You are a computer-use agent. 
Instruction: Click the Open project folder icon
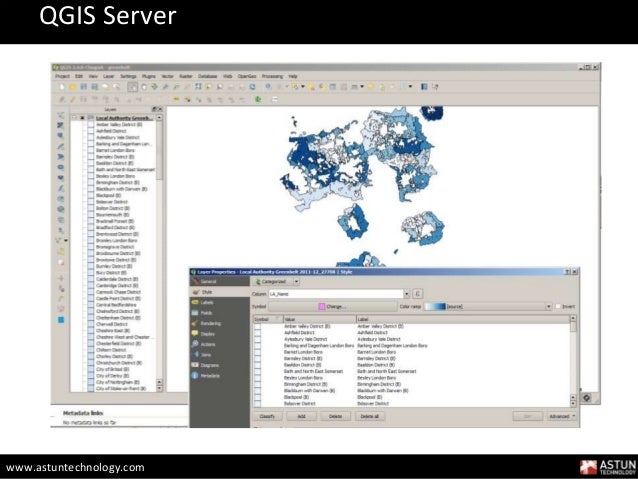tap(72, 87)
